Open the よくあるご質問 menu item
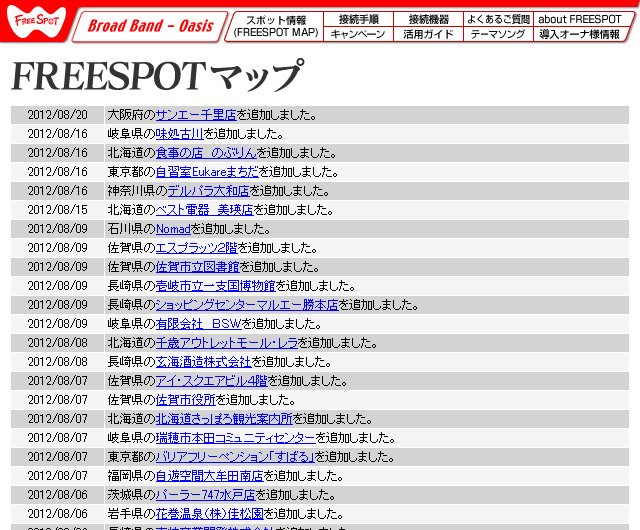640x530 pixels. [x=498, y=19]
